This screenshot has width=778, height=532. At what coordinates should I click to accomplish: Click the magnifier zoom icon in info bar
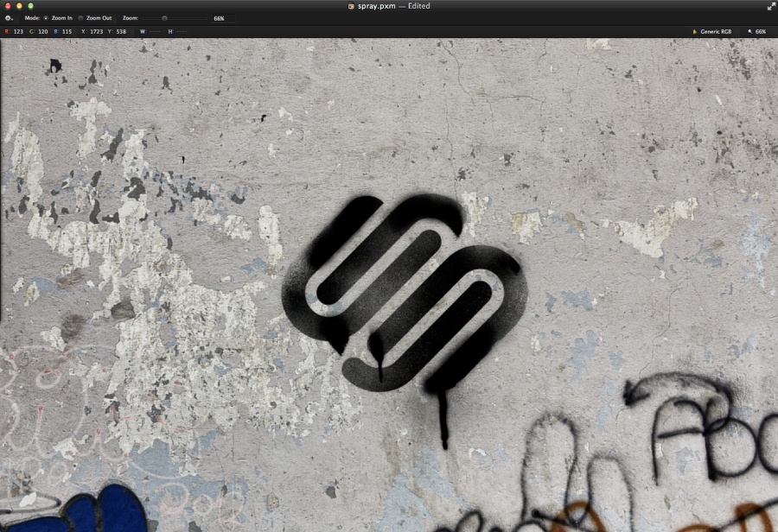(x=749, y=32)
